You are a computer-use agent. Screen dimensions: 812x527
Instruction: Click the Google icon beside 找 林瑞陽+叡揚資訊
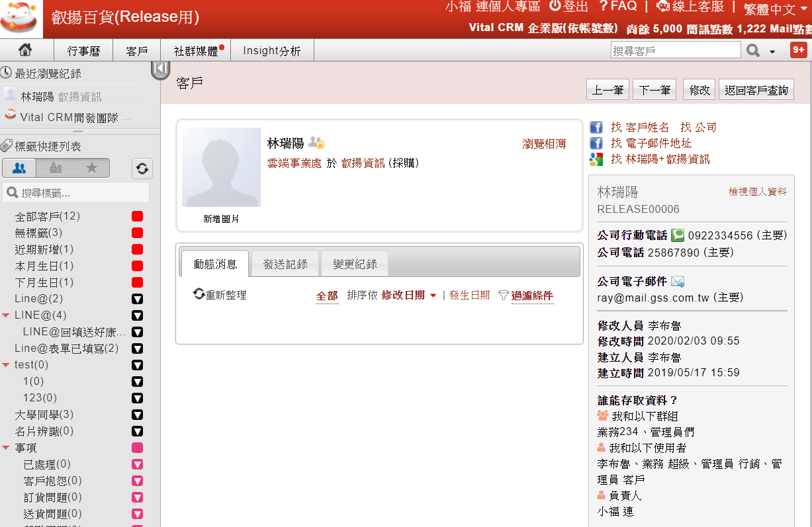596,159
